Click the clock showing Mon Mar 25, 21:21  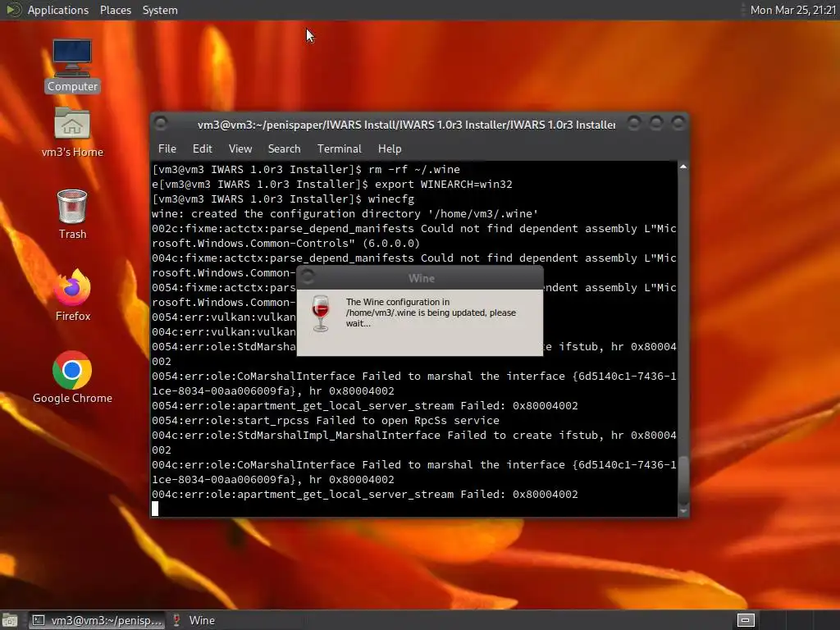tap(793, 10)
